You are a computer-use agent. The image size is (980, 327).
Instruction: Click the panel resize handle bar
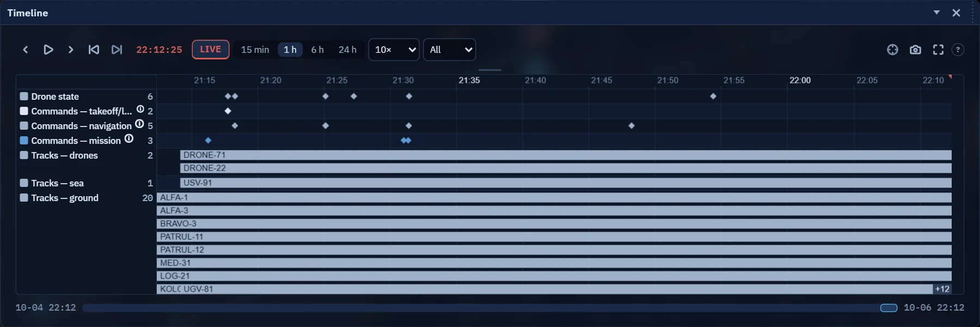coord(490,70)
